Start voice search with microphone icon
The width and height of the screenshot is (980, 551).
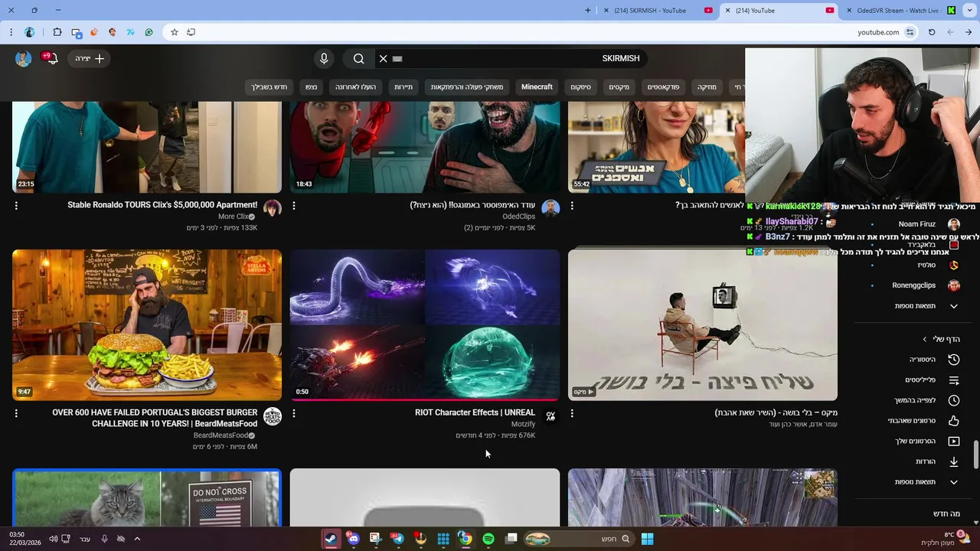click(324, 58)
